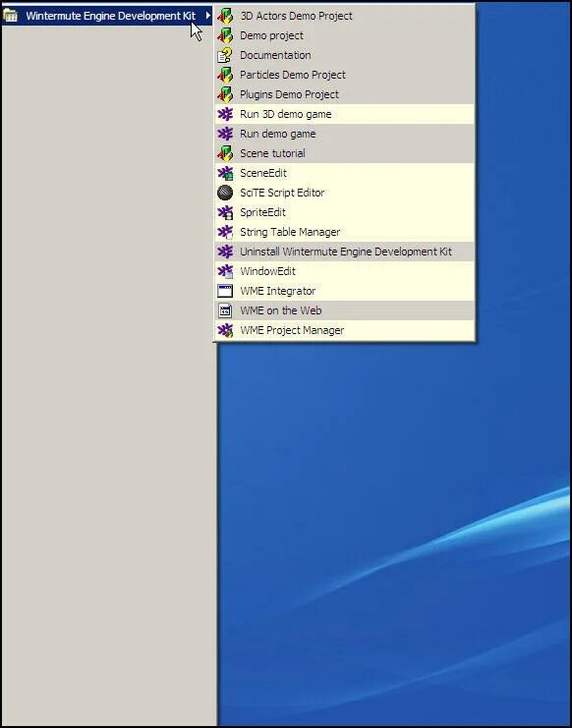Select Run demo game entry
The image size is (572, 728).
[345, 134]
